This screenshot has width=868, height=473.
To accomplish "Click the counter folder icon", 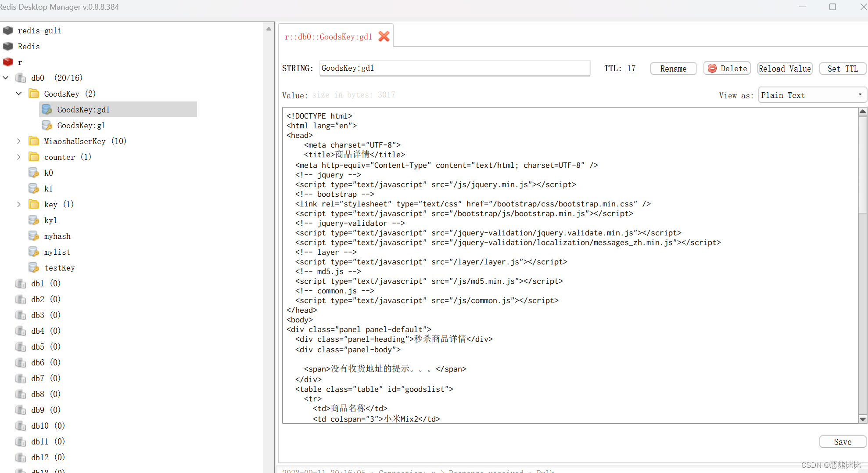I will 34,157.
